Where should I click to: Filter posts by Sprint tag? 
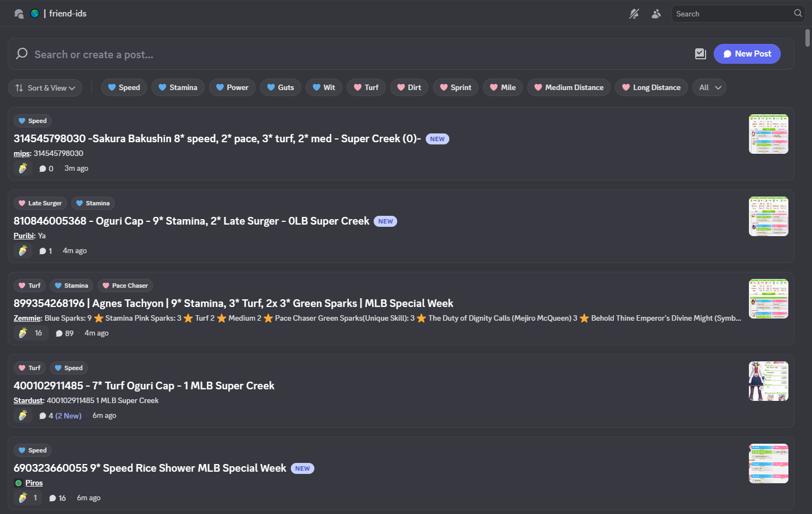[x=455, y=87]
